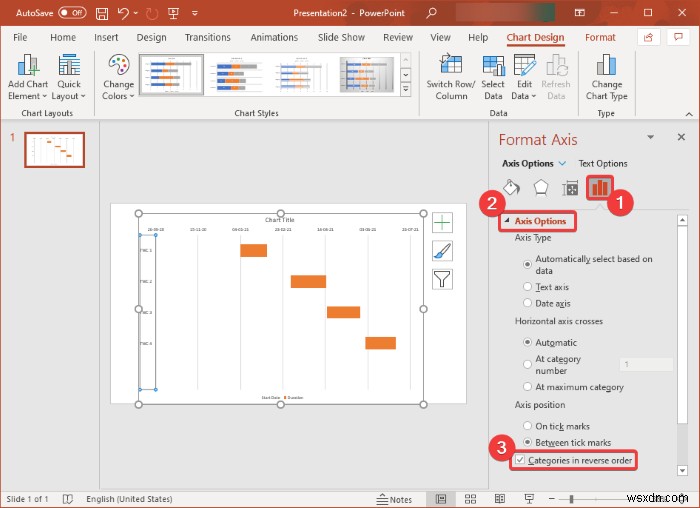The width and height of the screenshot is (700, 508).
Task: Click the Save icon in title bar
Action: click(x=102, y=13)
